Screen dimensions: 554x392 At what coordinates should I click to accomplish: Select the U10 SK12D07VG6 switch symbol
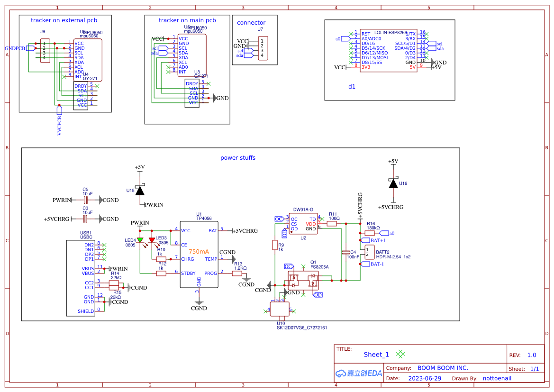280,310
